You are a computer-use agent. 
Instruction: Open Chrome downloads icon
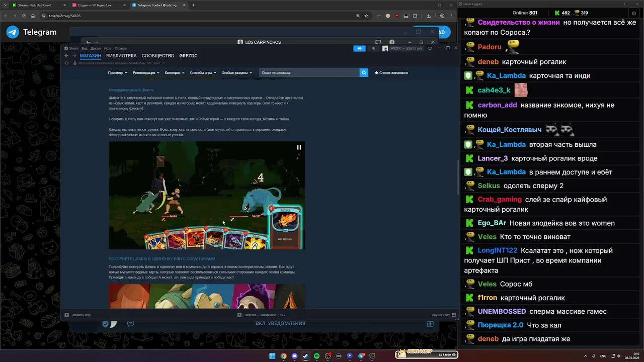point(430,16)
